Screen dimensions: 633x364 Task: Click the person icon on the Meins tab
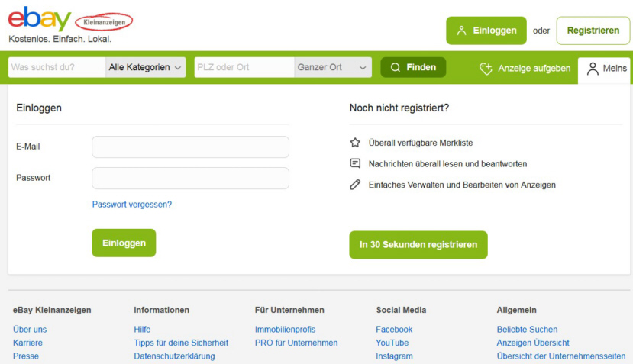tap(593, 69)
